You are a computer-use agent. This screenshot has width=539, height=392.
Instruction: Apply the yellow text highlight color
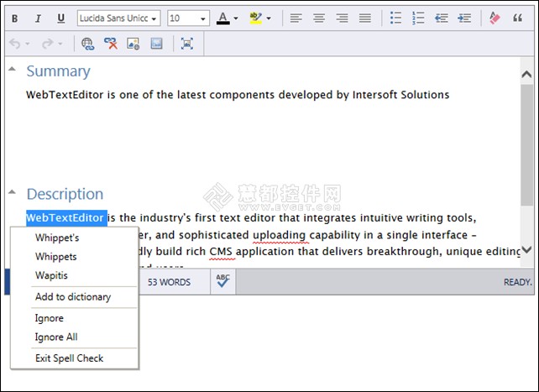(x=255, y=18)
